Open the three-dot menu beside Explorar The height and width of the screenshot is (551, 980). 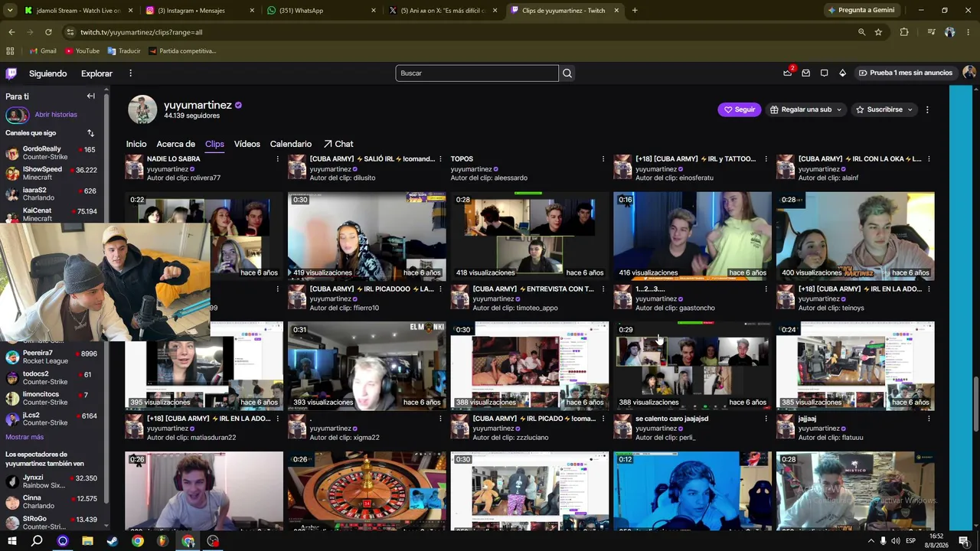coord(130,73)
